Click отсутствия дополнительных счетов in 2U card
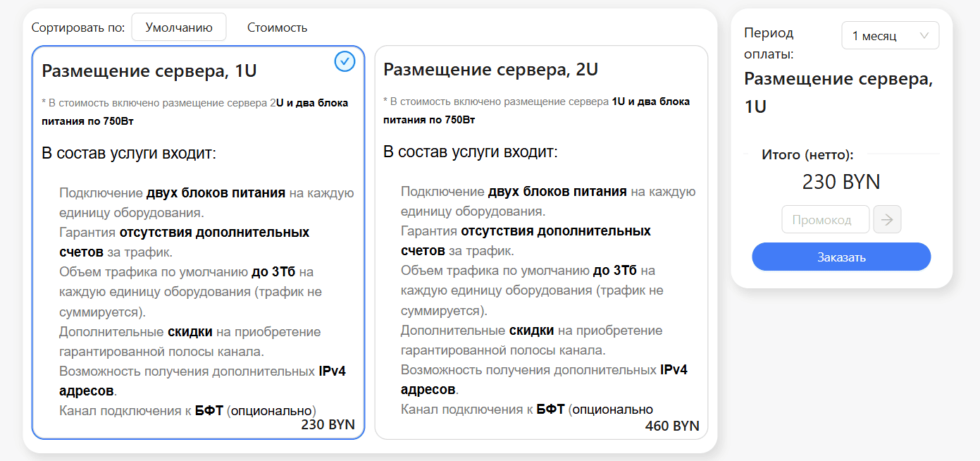Screen dimensions: 980x461 [x=526, y=241]
